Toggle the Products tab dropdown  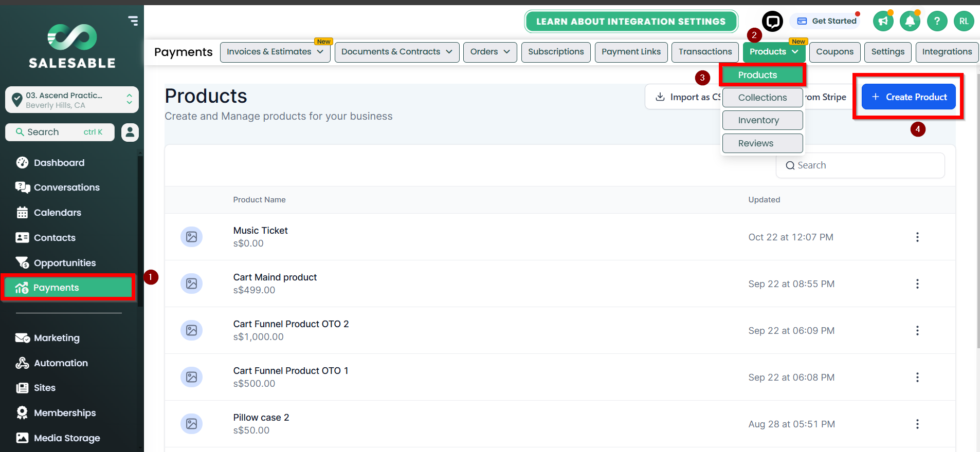(x=774, y=52)
